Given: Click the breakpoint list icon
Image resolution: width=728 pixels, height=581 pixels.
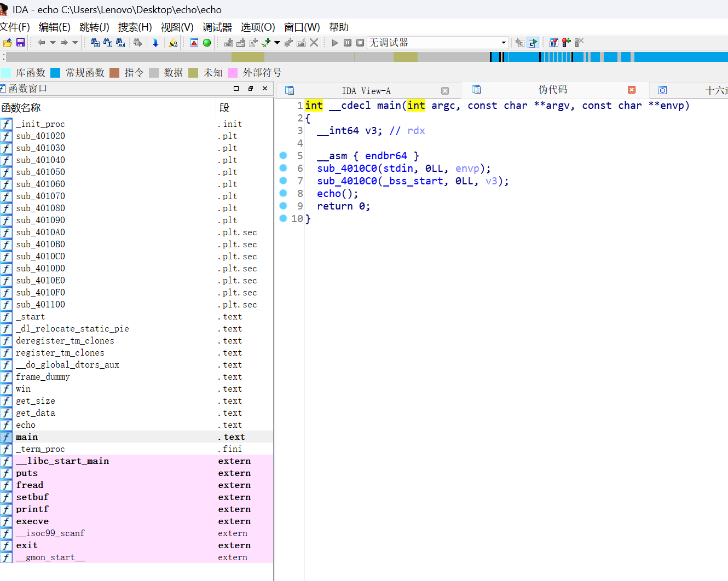Looking at the screenshot, I should click(x=554, y=43).
